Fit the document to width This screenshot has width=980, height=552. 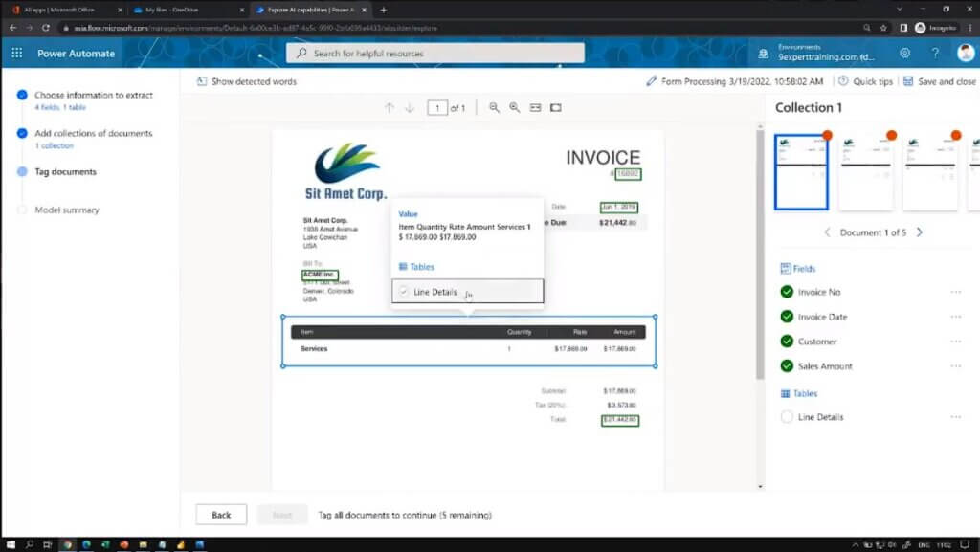(536, 107)
